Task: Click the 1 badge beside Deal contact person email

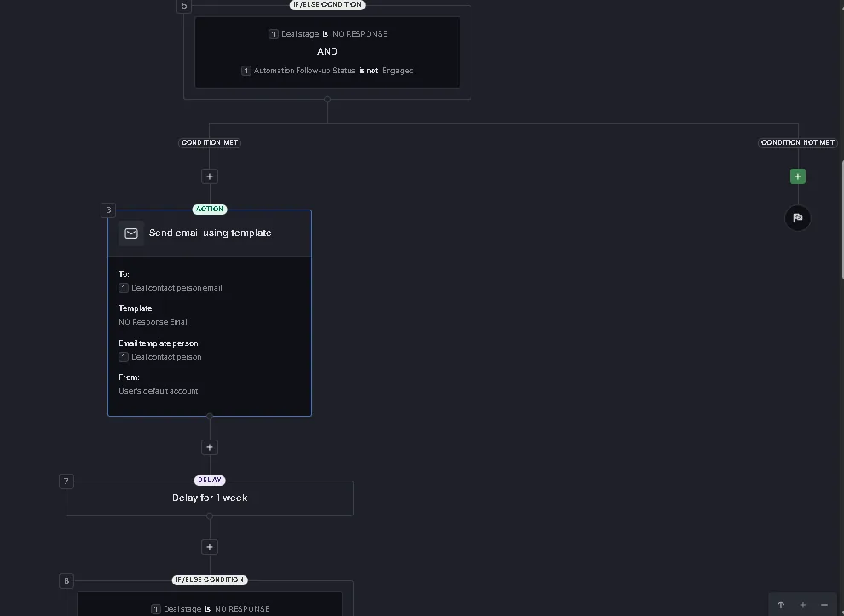Action: 124,288
